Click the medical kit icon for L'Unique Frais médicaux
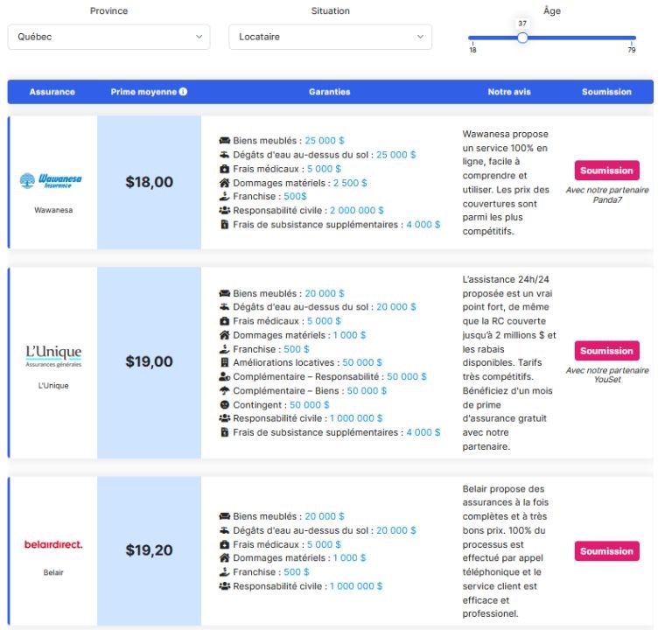672x630 pixels. click(225, 321)
